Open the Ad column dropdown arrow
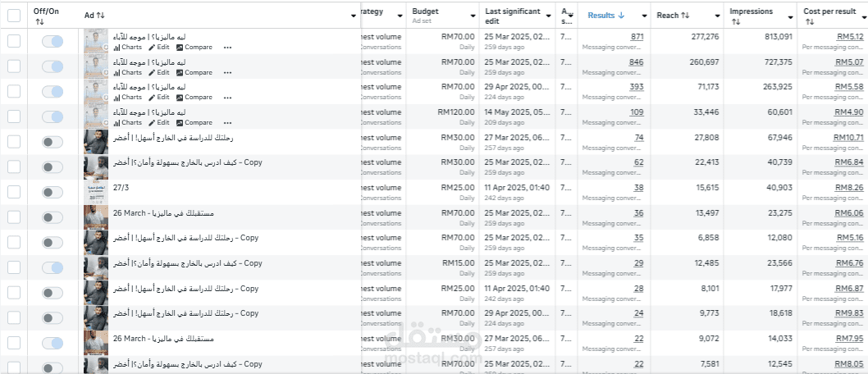Image resolution: width=868 pixels, height=374 pixels. pyautogui.click(x=354, y=16)
